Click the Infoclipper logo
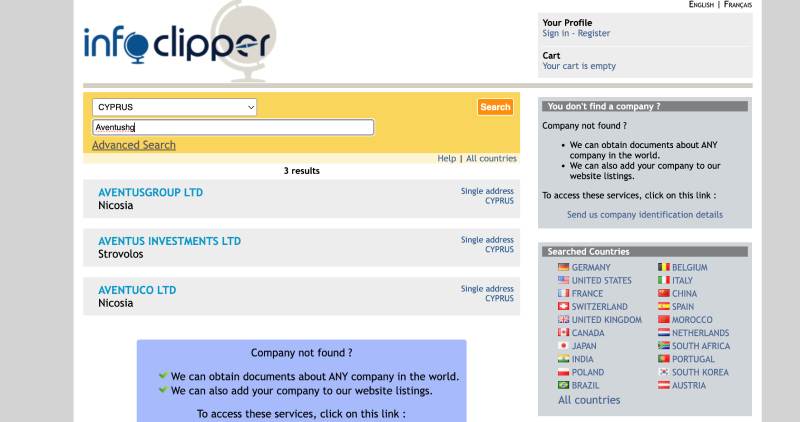This screenshot has width=800, height=422. tap(178, 44)
